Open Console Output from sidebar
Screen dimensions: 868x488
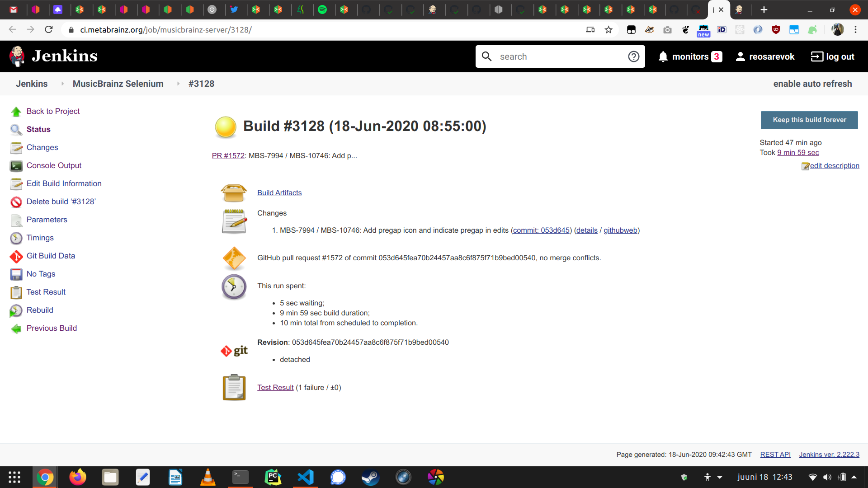(x=54, y=165)
